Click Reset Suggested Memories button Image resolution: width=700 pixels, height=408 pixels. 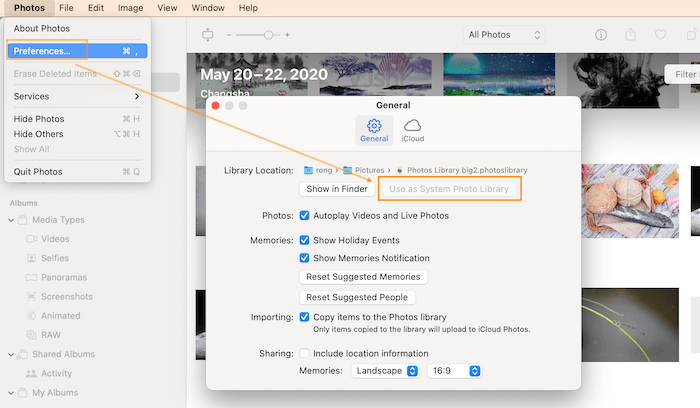(x=364, y=276)
